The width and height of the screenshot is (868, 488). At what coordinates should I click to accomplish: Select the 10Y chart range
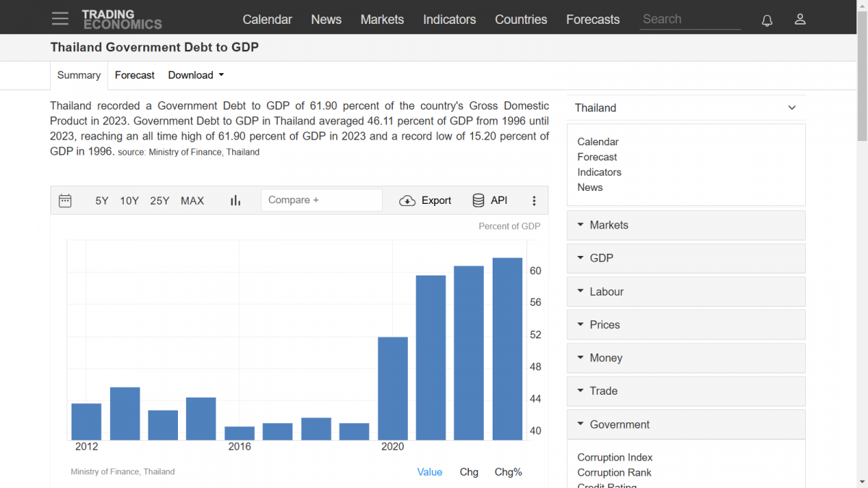tap(129, 201)
